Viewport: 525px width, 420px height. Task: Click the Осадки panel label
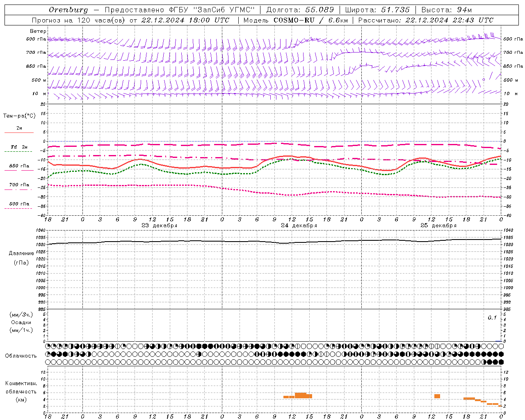pos(21,322)
